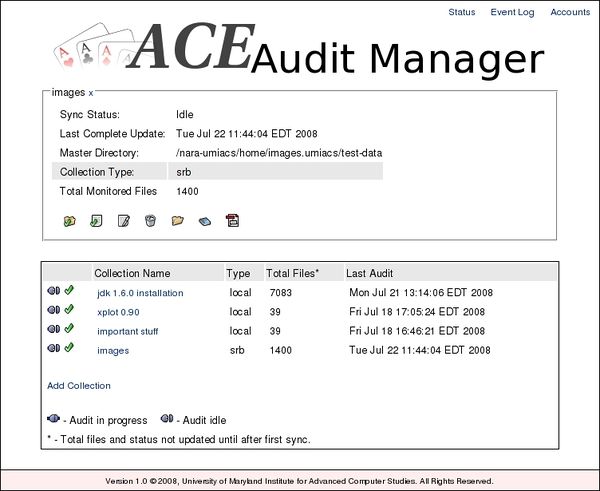Viewport: 600px width, 491px height.
Task: Click green checkmark beside images collection row
Action: 69,349
